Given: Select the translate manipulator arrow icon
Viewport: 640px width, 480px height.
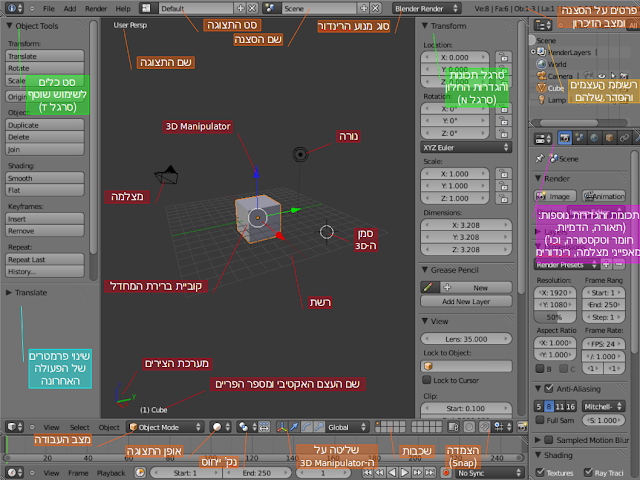Looking at the screenshot, I should coord(294,427).
